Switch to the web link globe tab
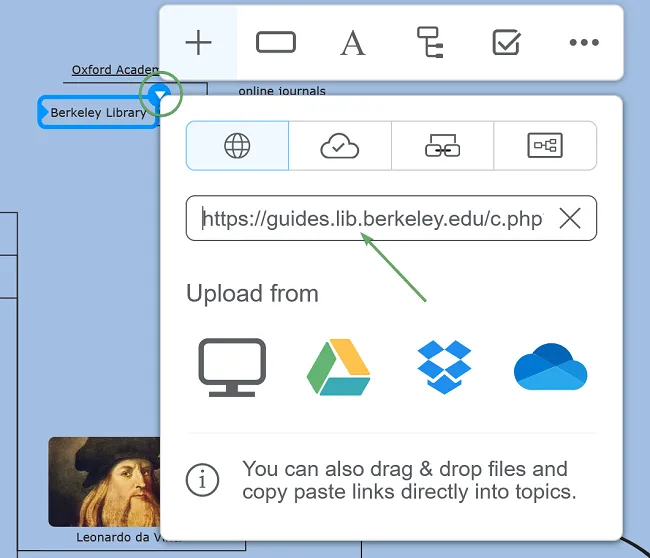The height and width of the screenshot is (558, 650). 237,146
